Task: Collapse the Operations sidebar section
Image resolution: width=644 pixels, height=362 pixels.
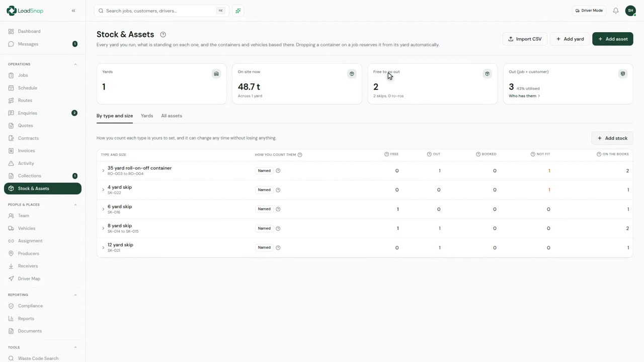Action: coord(75,64)
